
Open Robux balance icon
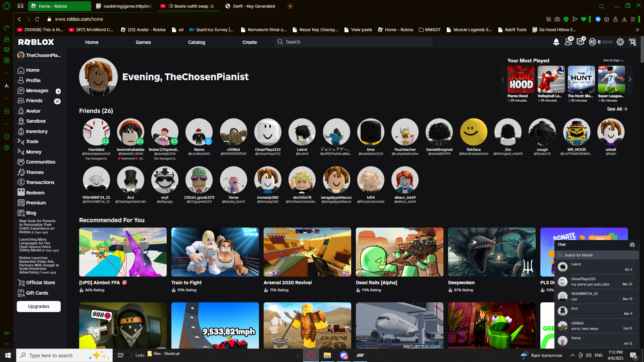click(x=593, y=42)
